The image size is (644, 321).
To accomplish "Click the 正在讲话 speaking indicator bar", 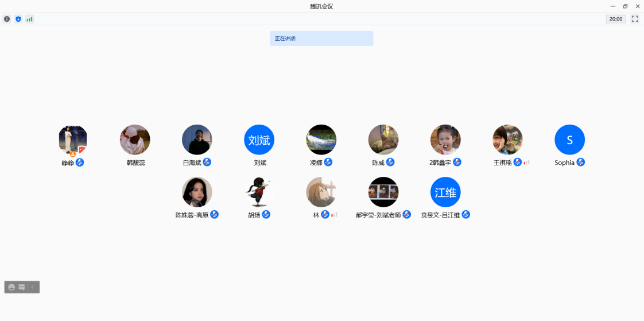I will coord(321,38).
